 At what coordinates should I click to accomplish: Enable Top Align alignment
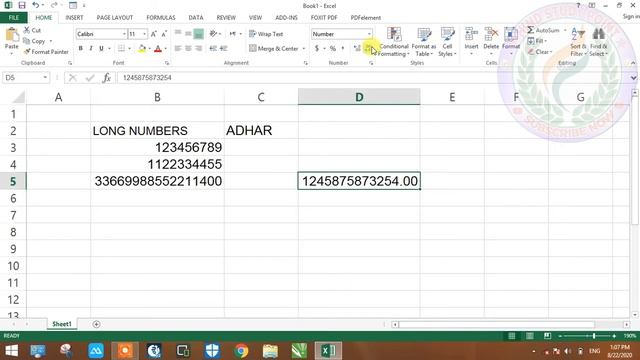[x=178, y=34]
